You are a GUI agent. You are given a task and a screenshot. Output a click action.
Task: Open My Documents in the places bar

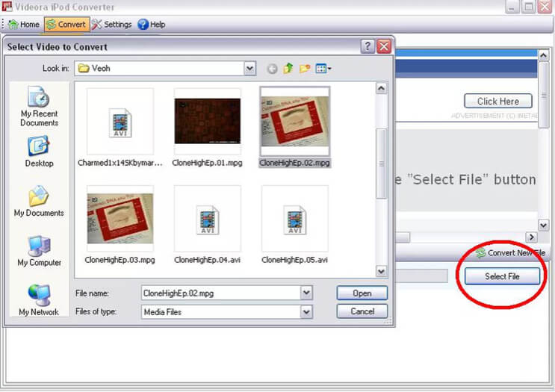point(39,201)
